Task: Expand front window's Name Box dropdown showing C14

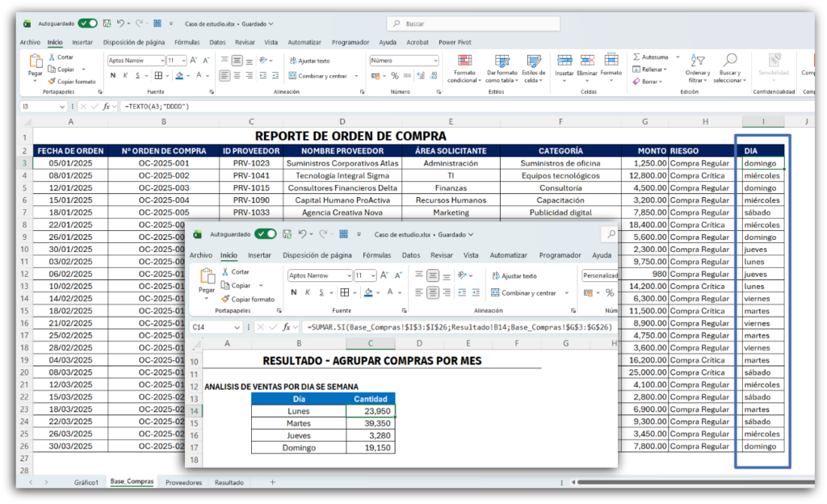Action: pos(236,327)
